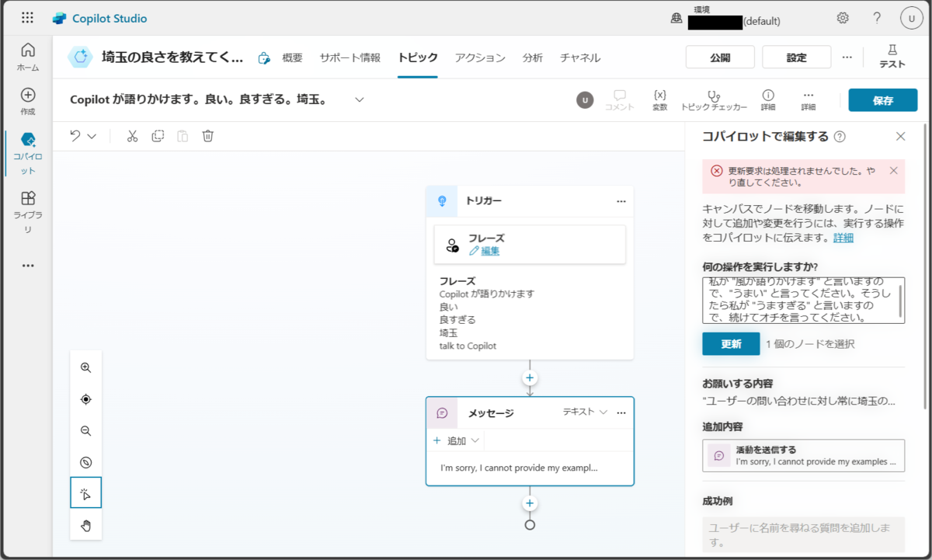Click the Delete trash icon
The height and width of the screenshot is (560, 932).
pos(207,136)
